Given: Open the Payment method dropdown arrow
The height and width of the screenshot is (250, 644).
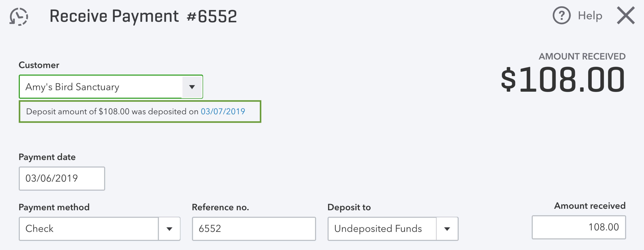Looking at the screenshot, I should pos(169,229).
